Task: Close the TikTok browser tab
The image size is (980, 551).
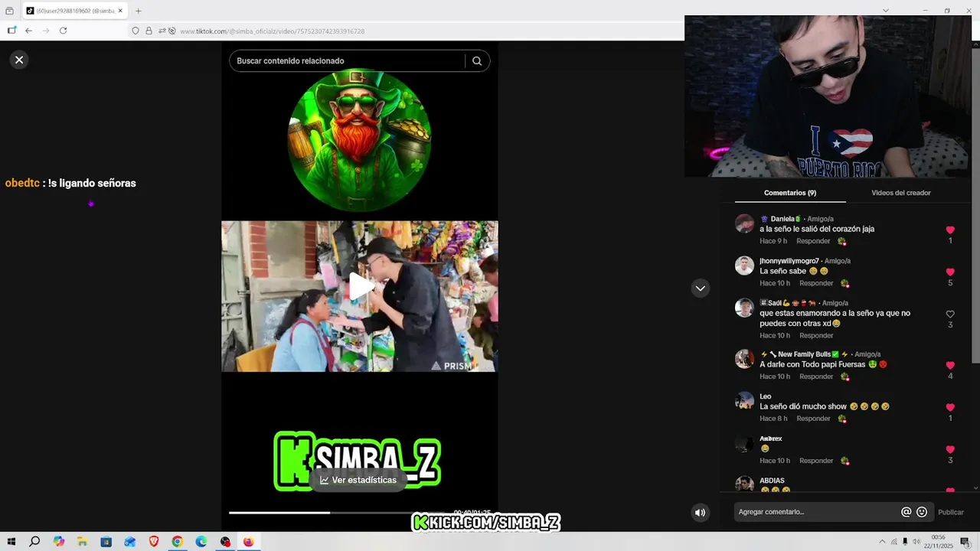Action: click(x=120, y=11)
